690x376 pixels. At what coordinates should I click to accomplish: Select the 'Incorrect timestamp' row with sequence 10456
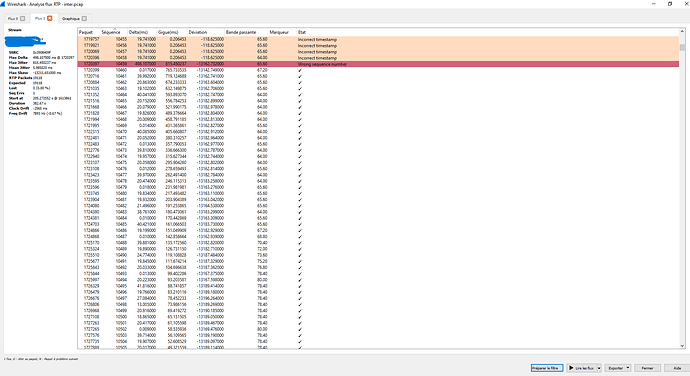378,45
